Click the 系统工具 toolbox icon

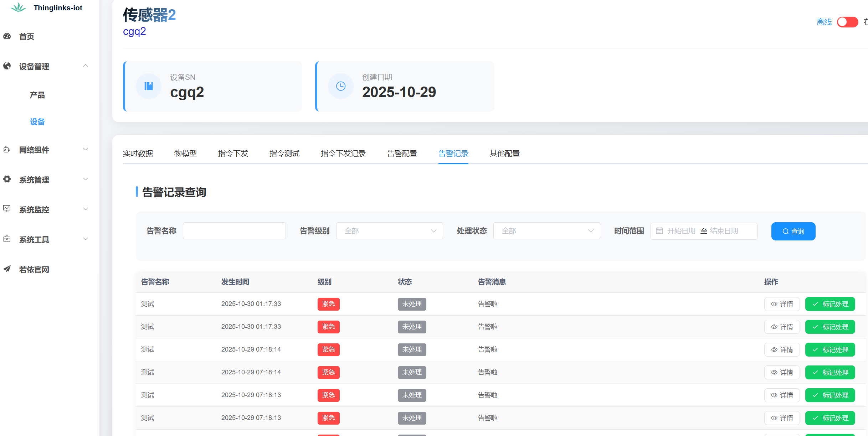[7, 239]
